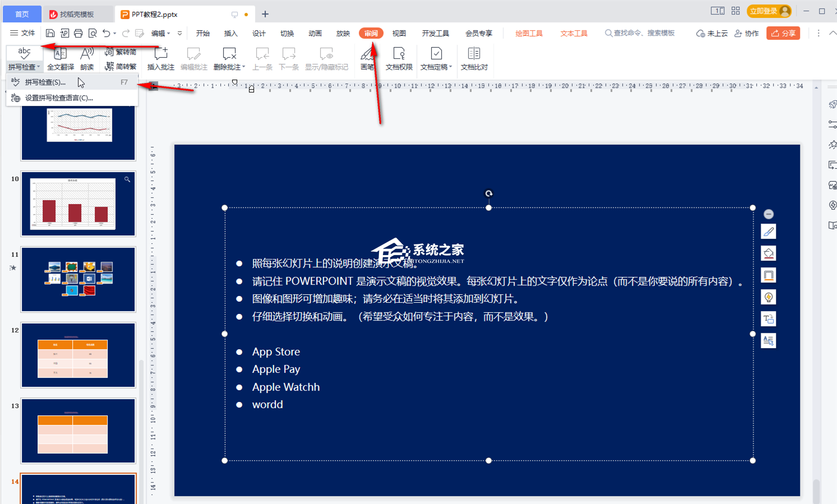
Task: Click the shape outline icon beside text box
Action: pos(769,275)
